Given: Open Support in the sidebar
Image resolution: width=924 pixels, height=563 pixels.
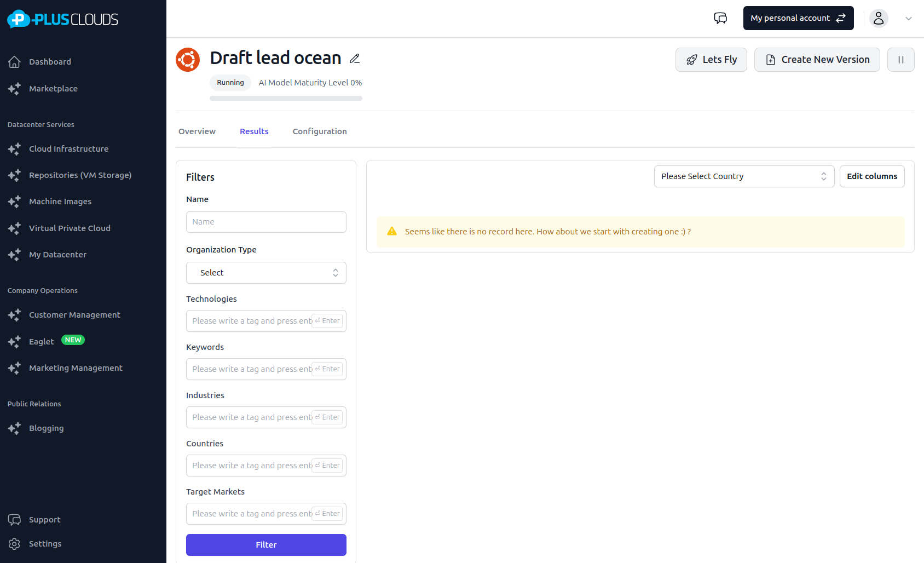Looking at the screenshot, I should coord(44,520).
